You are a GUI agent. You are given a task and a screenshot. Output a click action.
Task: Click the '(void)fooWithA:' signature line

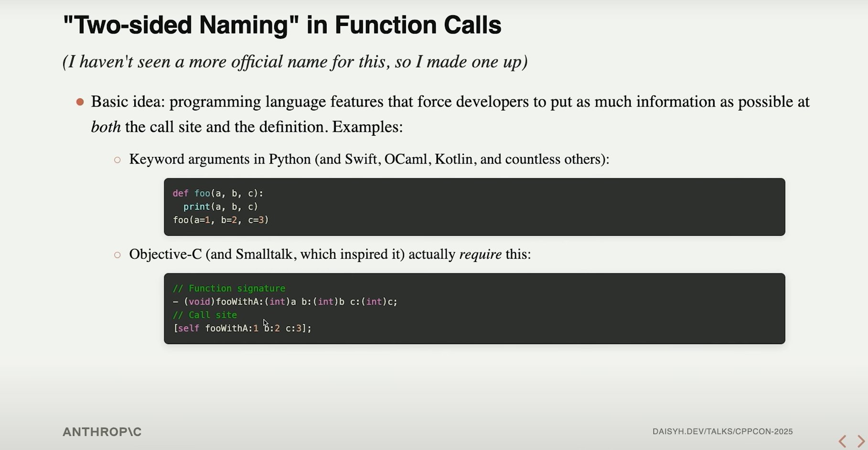(285, 302)
